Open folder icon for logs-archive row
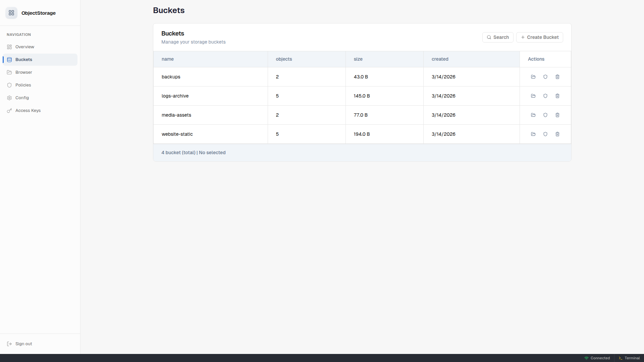 click(533, 96)
